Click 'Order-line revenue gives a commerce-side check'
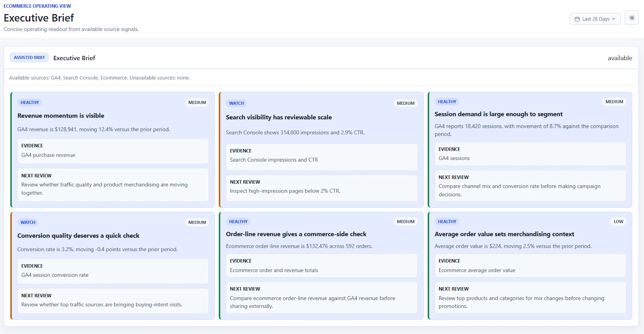 [296, 234]
